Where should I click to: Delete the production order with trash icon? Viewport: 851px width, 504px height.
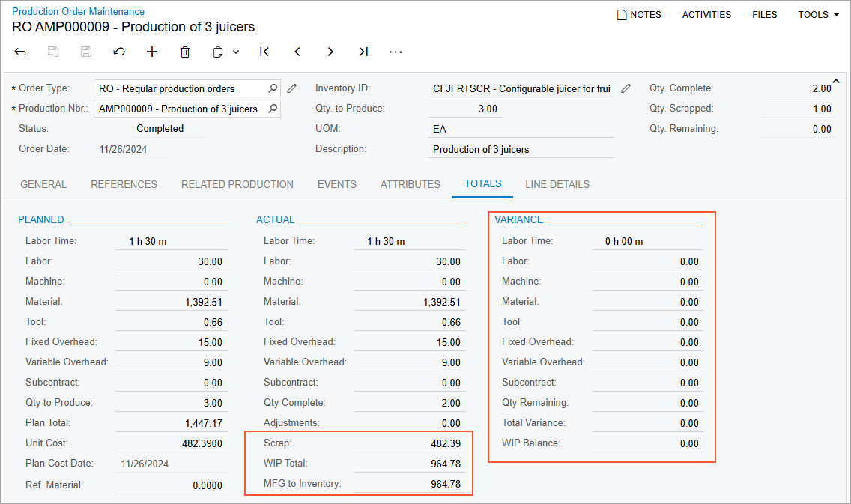click(x=185, y=52)
